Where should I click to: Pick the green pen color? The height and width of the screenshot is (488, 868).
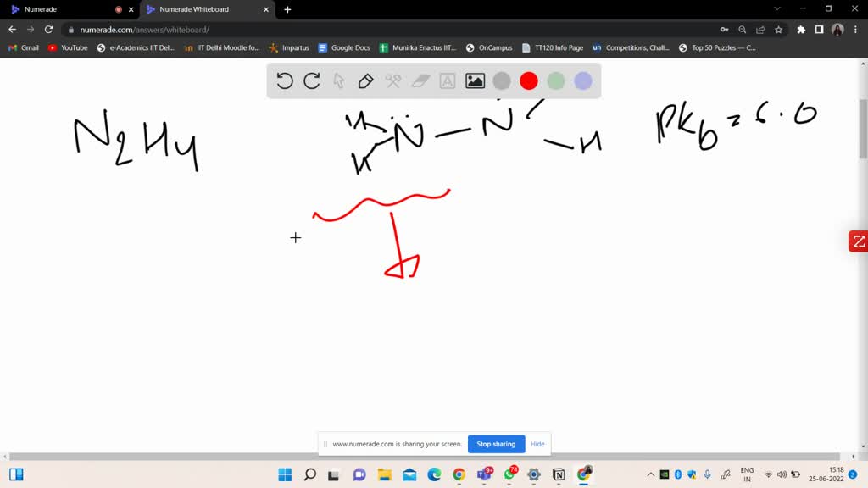pos(556,80)
